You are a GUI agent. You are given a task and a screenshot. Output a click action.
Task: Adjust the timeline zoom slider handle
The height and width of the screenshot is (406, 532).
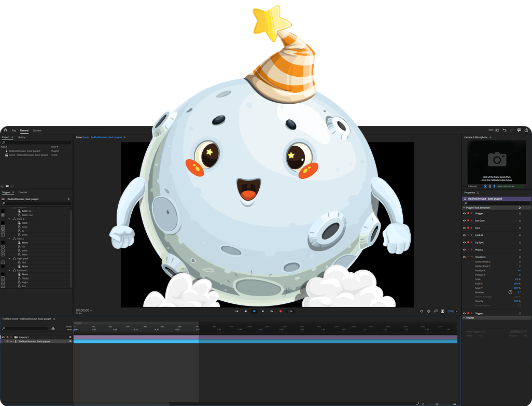coord(437,404)
